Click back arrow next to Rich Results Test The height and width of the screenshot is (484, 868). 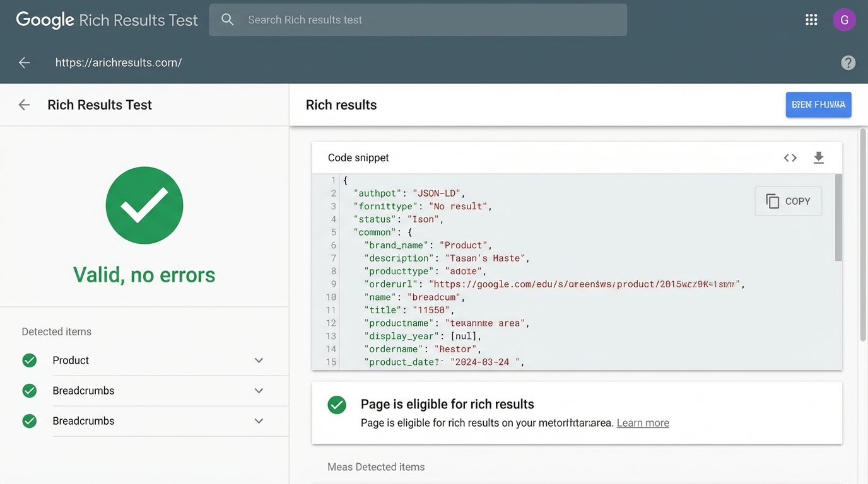point(25,105)
